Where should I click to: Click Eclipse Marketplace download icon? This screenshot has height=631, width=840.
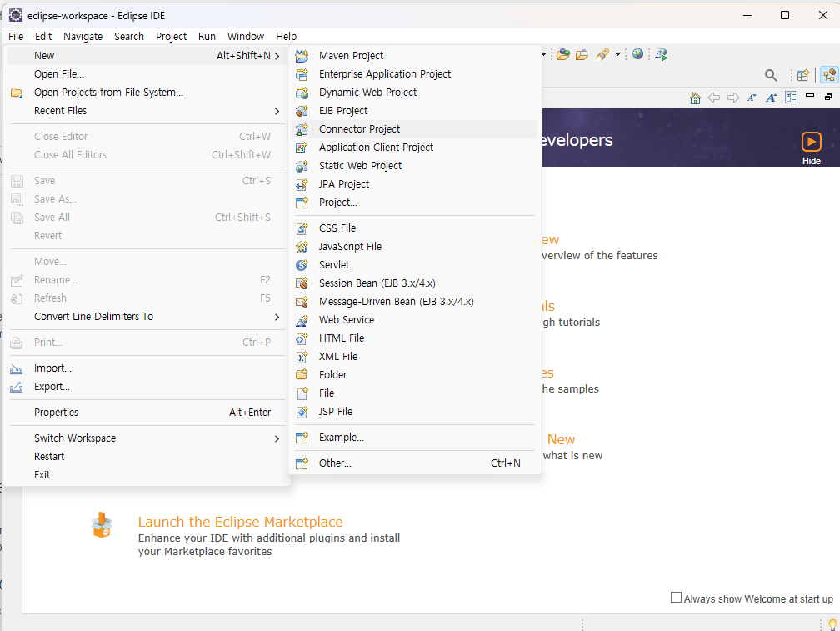pos(102,525)
